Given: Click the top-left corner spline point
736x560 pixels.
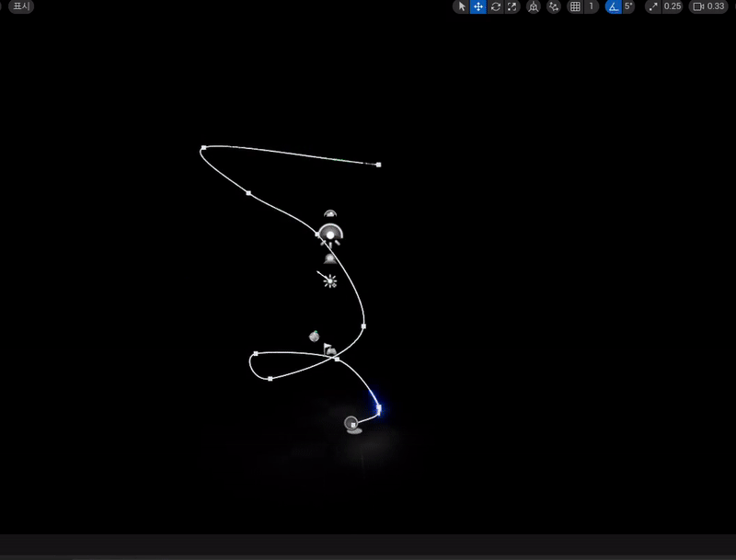Looking at the screenshot, I should [203, 147].
